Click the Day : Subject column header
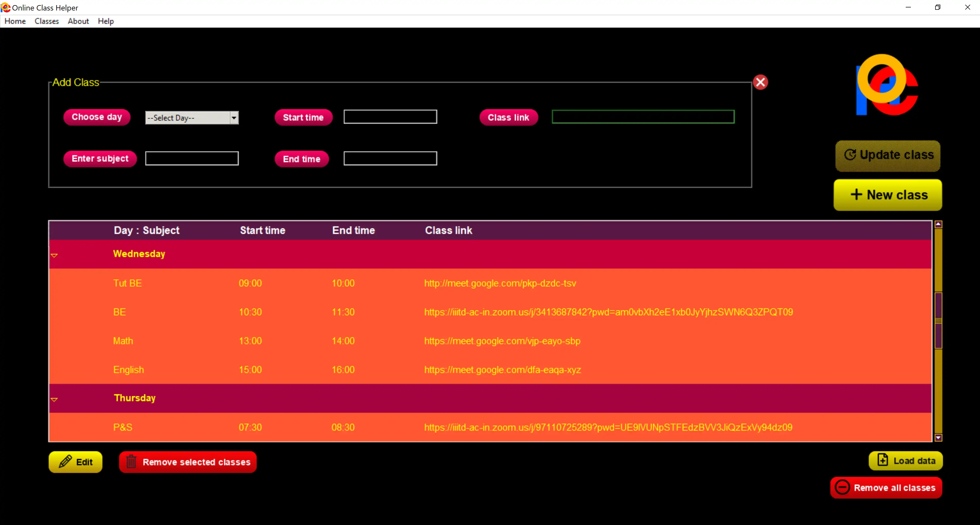This screenshot has height=525, width=980. pos(146,230)
